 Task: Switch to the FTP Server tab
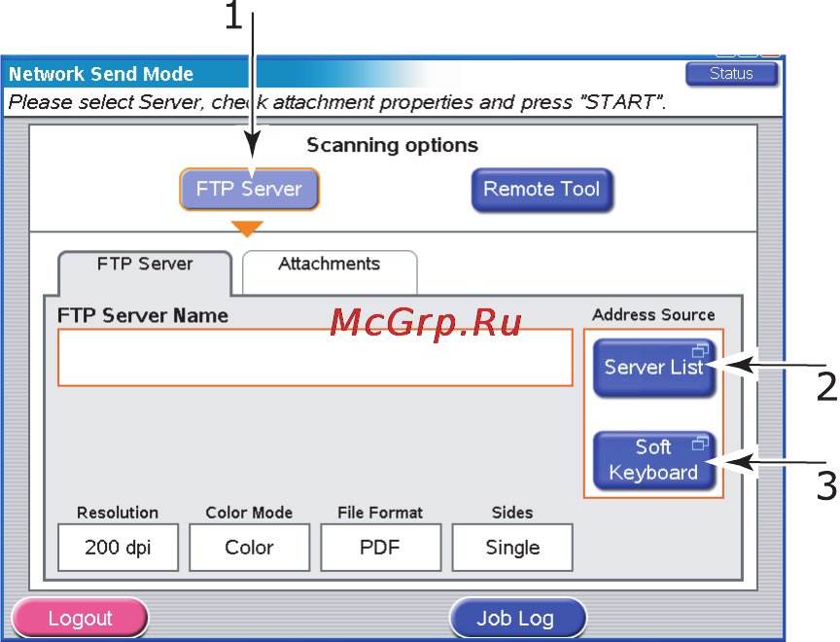(x=145, y=272)
